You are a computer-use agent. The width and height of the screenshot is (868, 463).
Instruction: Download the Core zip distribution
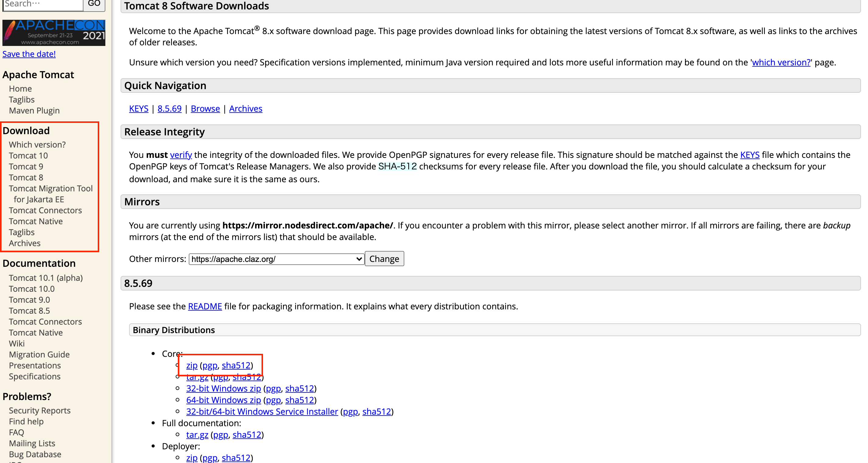click(192, 365)
